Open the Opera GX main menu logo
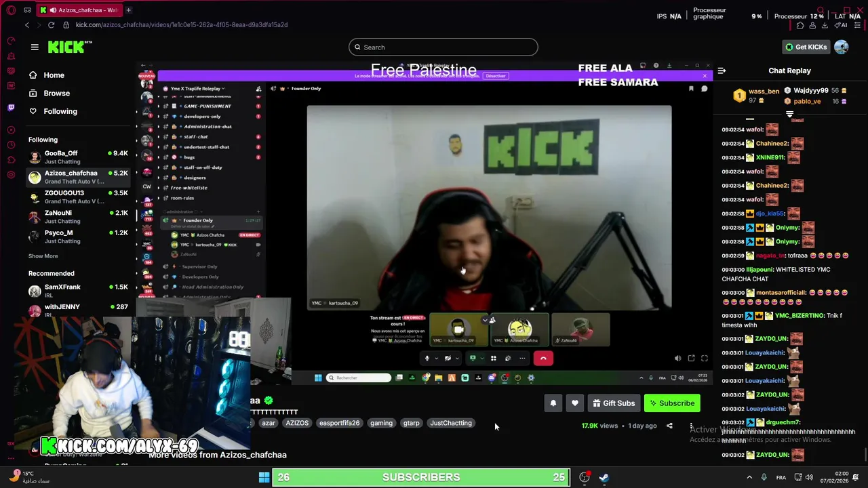This screenshot has width=868, height=488. [x=11, y=9]
